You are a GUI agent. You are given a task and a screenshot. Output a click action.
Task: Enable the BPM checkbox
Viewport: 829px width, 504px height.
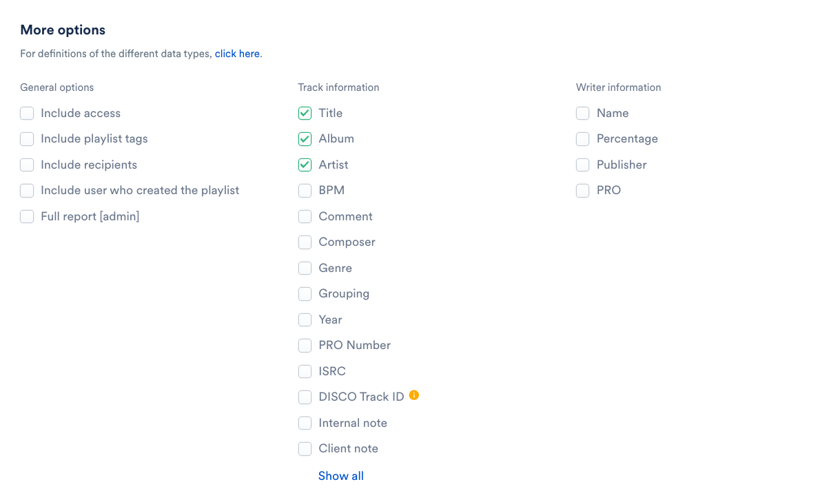coord(305,191)
